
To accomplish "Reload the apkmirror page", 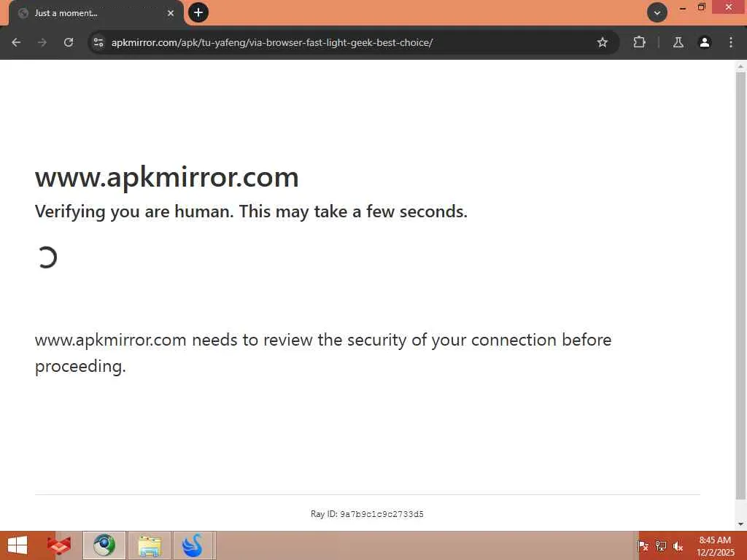I will coord(69,42).
